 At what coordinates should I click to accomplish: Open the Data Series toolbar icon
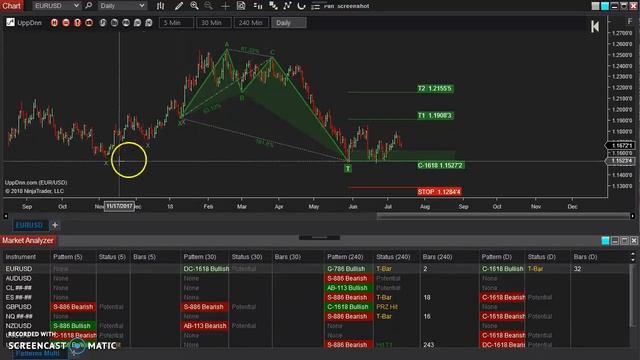(x=273, y=6)
